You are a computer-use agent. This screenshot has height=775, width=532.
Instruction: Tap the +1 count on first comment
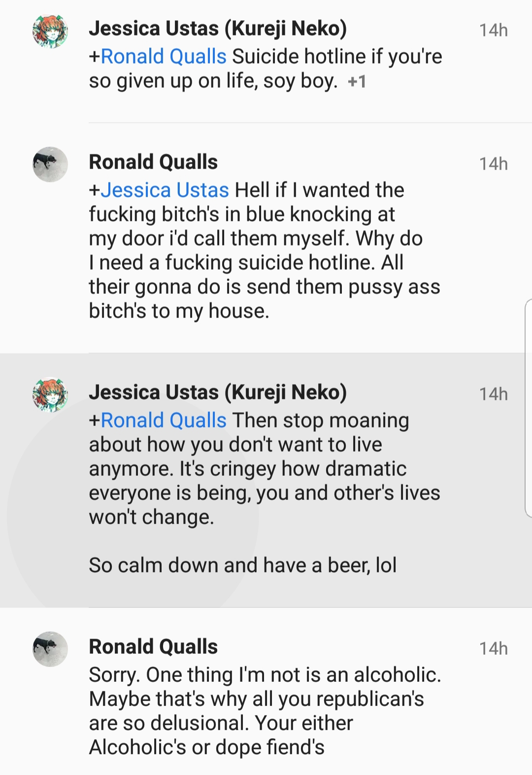(357, 81)
